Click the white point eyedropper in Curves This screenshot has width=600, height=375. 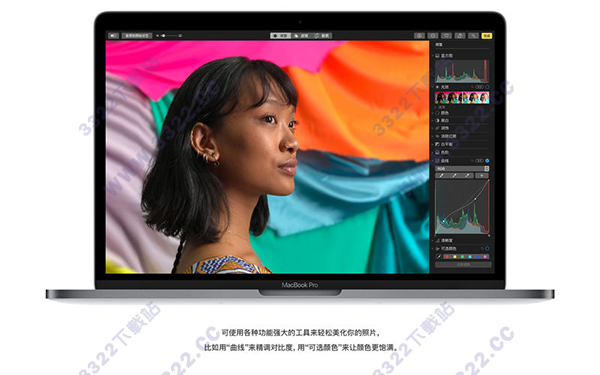tap(467, 176)
